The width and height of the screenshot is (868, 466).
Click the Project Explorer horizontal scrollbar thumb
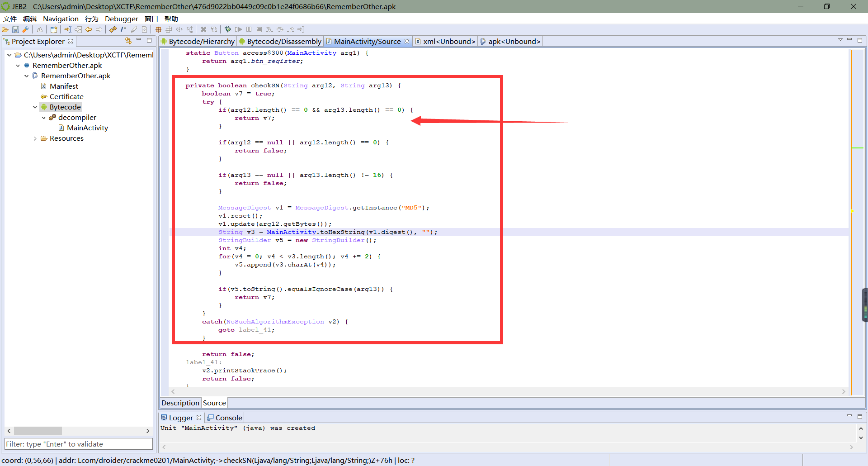38,431
